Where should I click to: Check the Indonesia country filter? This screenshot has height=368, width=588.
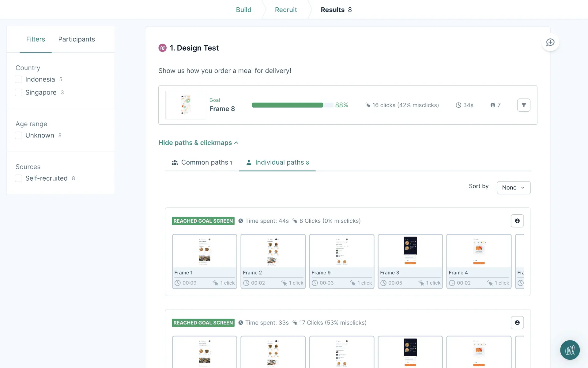pos(18,79)
